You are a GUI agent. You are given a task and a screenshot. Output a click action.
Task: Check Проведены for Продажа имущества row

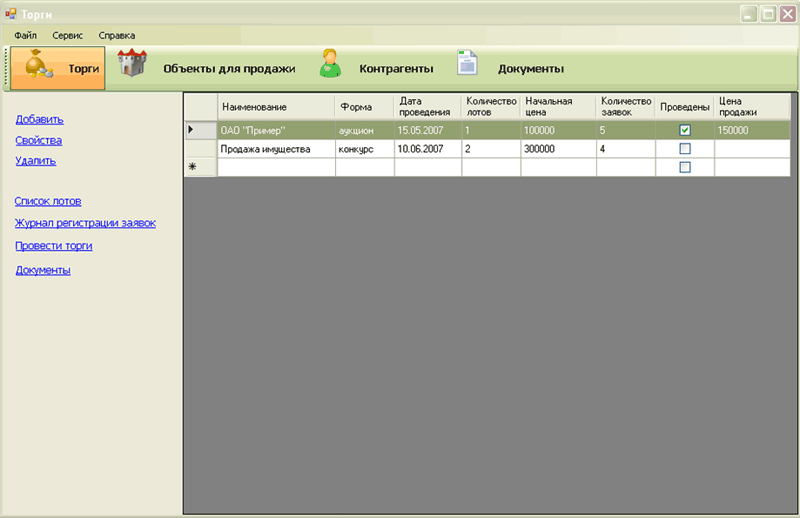pos(685,149)
